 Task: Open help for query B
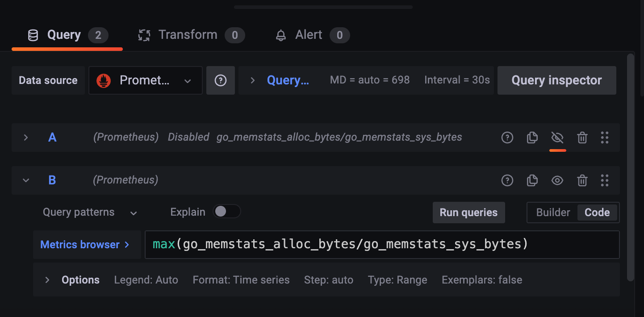coord(507,180)
